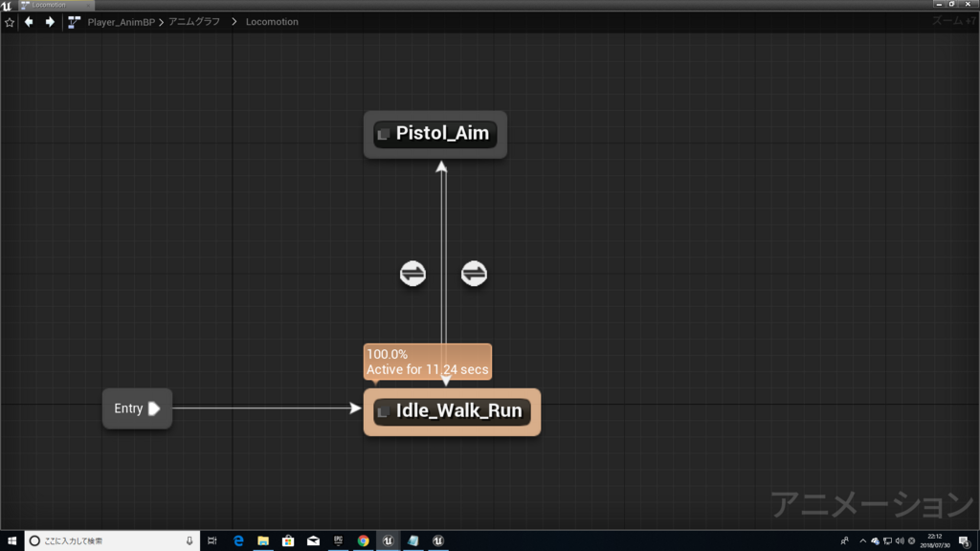Open Task View from the taskbar
Screen dimensions: 980x551
point(212,541)
